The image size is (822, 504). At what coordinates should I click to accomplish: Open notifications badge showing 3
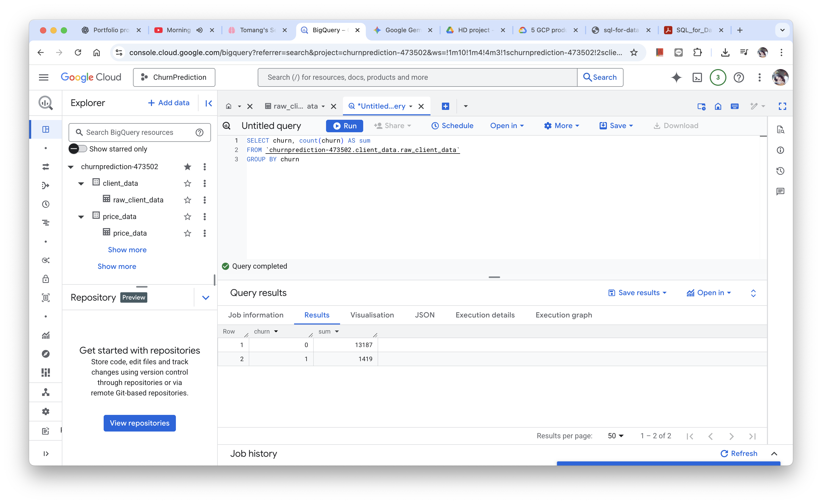(718, 77)
